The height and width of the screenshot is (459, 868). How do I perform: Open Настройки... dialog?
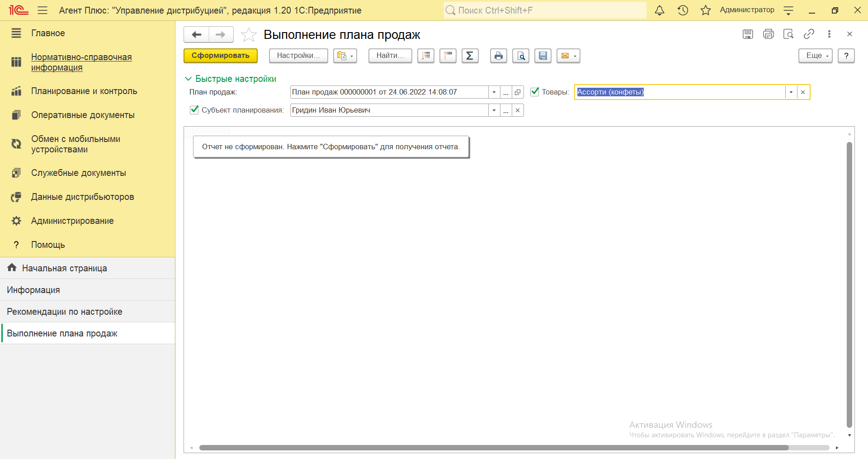point(298,56)
